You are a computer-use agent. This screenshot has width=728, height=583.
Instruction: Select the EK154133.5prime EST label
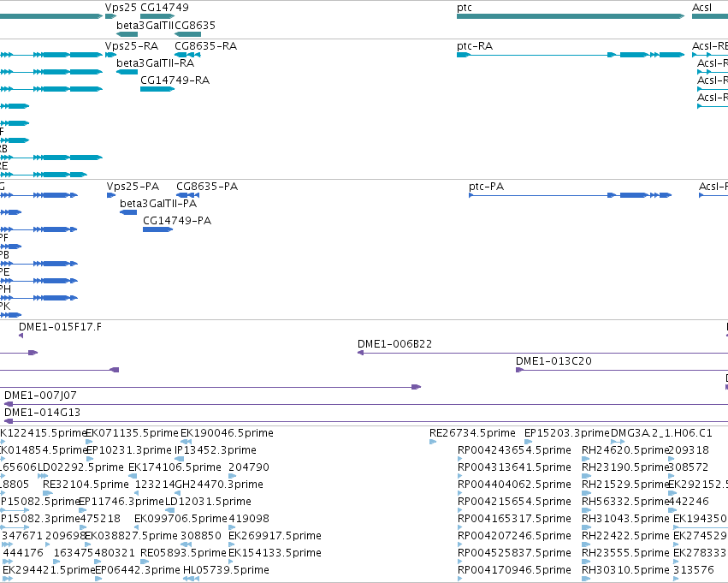tap(275, 553)
